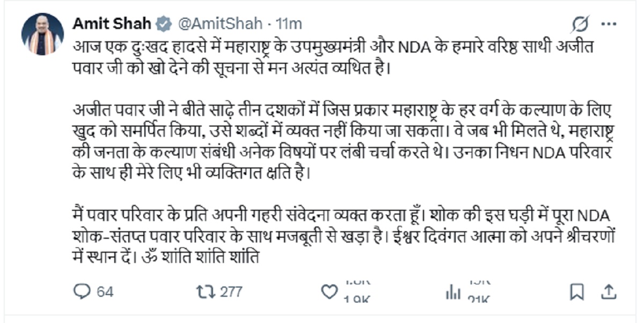Like the post with the heart icon
The image size is (644, 323).
pos(328,292)
